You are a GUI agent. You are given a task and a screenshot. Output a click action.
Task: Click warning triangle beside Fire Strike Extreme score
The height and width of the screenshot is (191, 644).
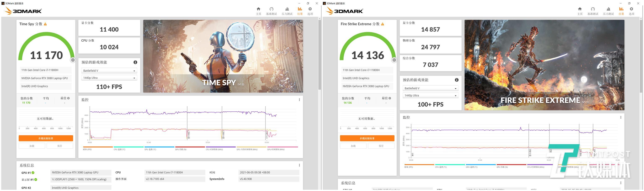[x=383, y=24]
